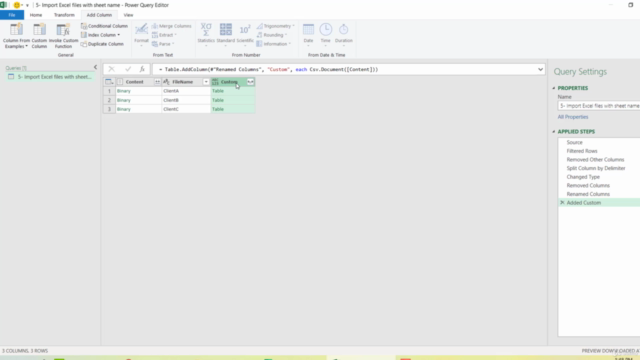Delete the Added Custom step
This screenshot has height=360, width=640.
point(562,202)
